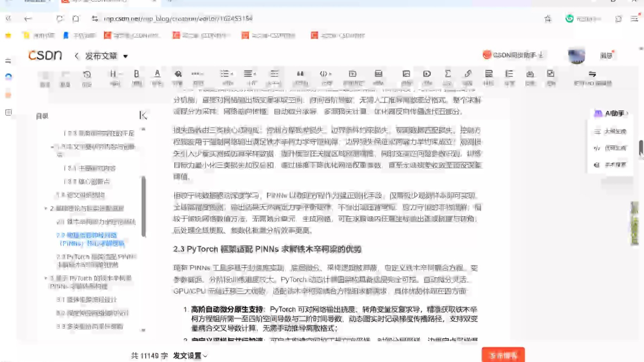Open the user avatar profile
The width and height of the screenshot is (644, 362).
click(x=576, y=55)
